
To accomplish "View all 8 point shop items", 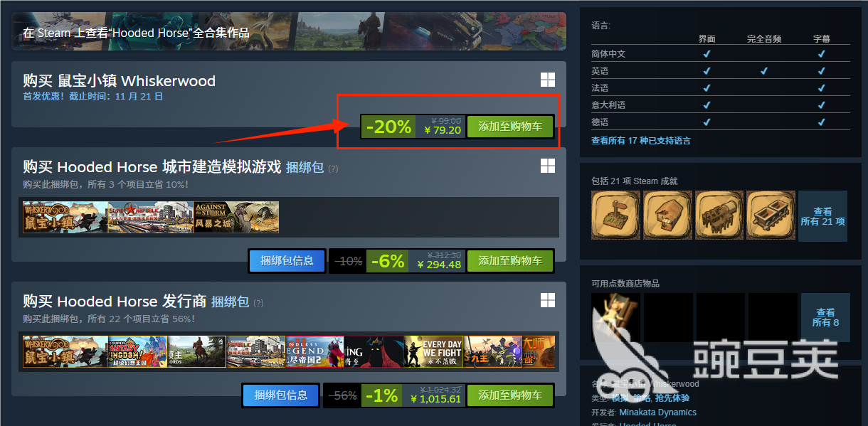I will pyautogui.click(x=825, y=317).
